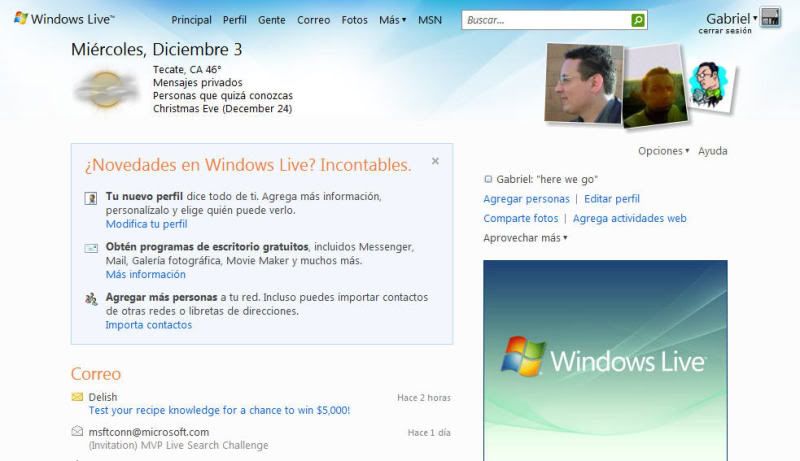Click the weather sun and cloud icon
800x461 pixels.
point(105,90)
